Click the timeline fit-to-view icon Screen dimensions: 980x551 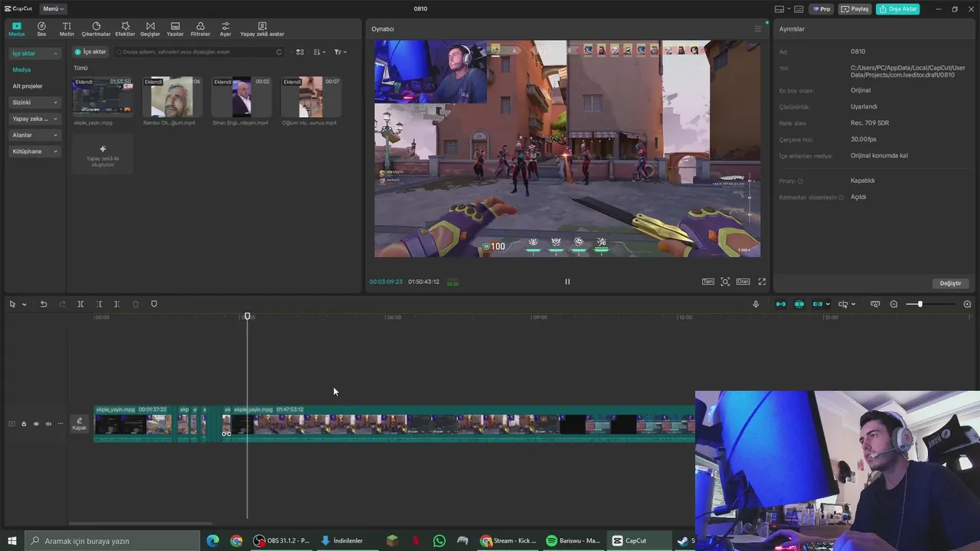pos(875,305)
